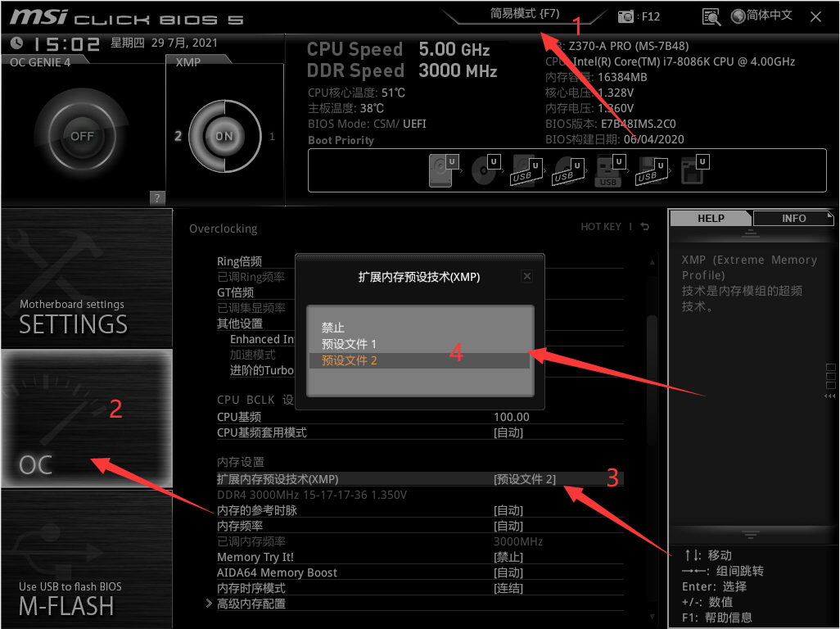The width and height of the screenshot is (840, 629).
Task: Select the first USB hard disk boot icon
Action: pyautogui.click(x=526, y=170)
